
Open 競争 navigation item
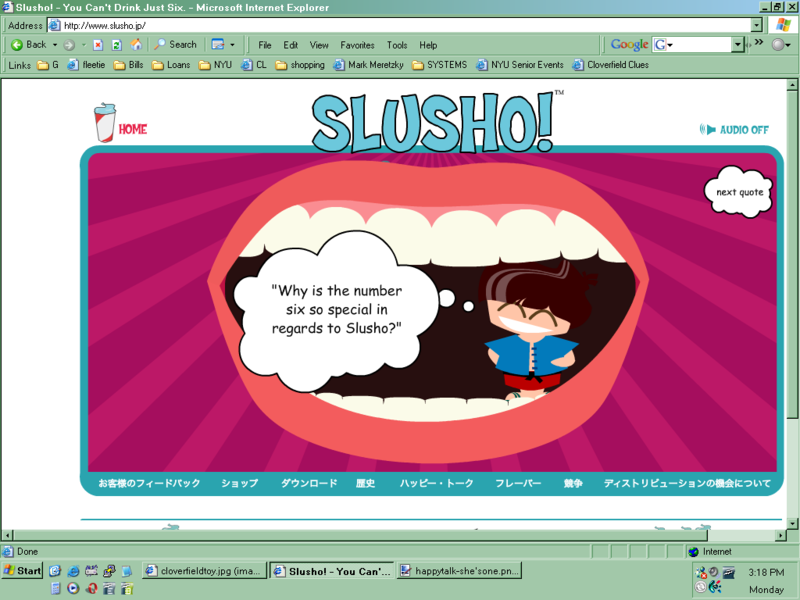click(572, 483)
